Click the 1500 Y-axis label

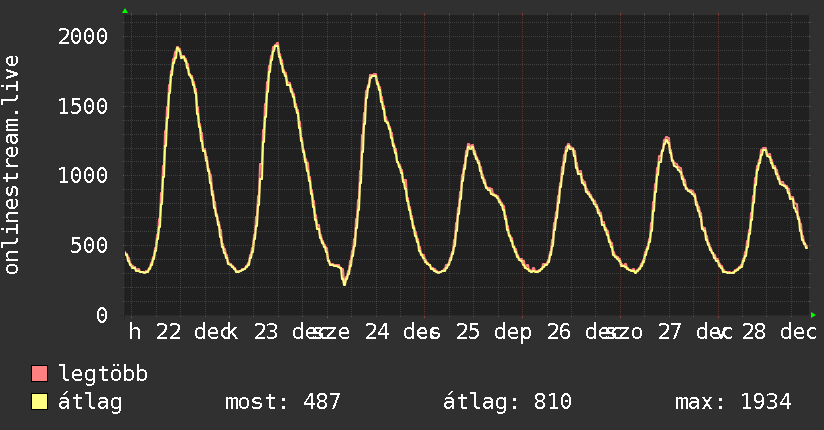click(x=83, y=106)
